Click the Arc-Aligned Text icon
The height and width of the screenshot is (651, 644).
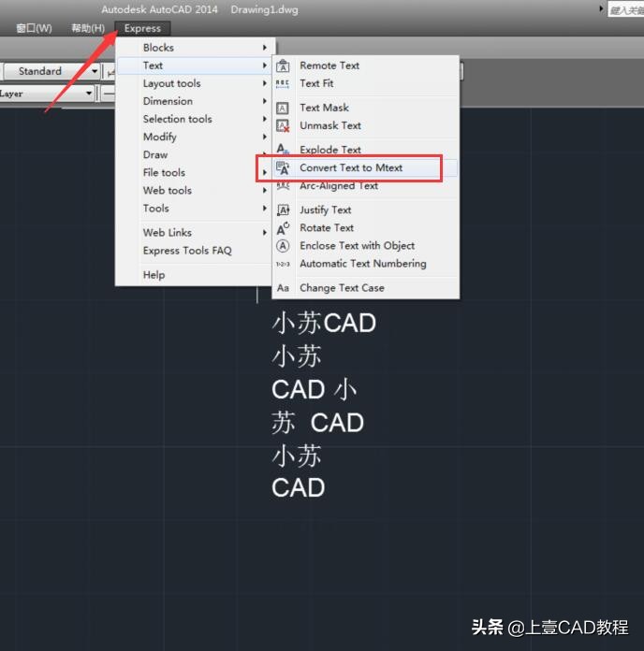pyautogui.click(x=283, y=185)
